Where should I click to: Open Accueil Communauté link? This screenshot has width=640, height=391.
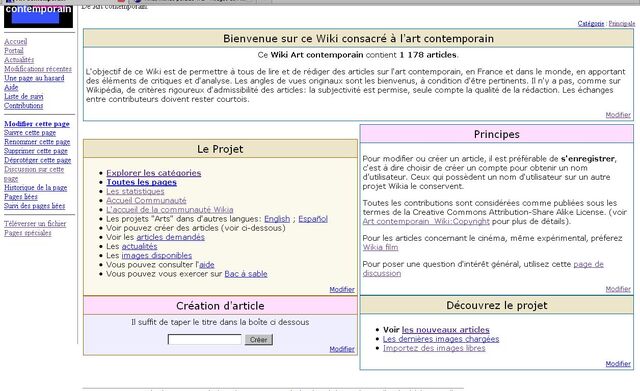[x=146, y=200]
